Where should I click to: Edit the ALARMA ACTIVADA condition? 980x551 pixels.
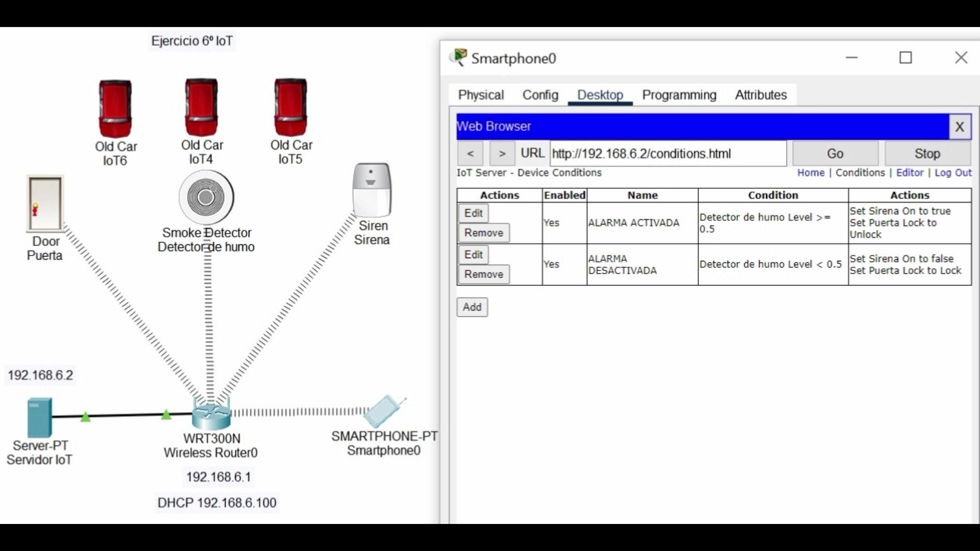click(473, 213)
